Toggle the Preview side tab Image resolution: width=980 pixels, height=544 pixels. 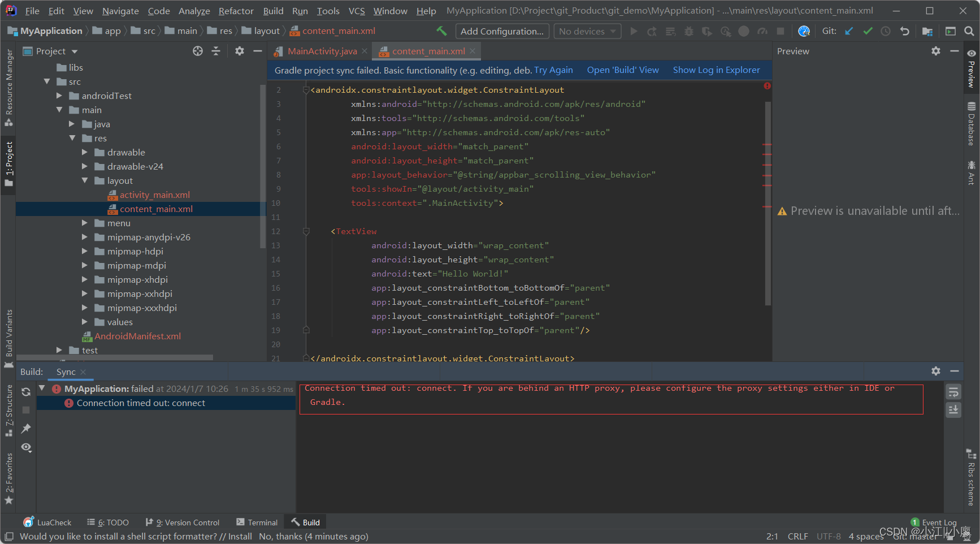[971, 68]
